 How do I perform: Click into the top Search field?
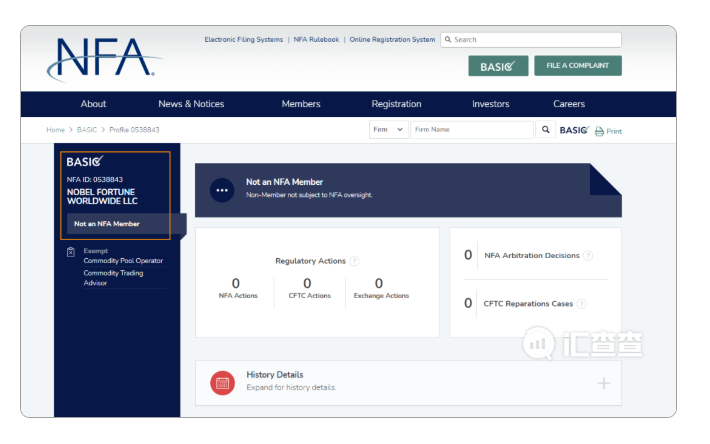(531, 40)
